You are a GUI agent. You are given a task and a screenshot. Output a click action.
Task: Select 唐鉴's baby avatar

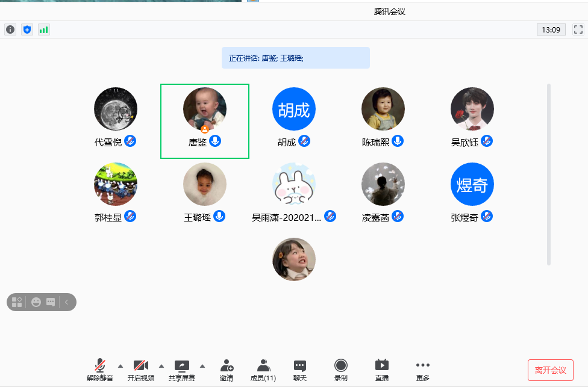click(x=205, y=109)
